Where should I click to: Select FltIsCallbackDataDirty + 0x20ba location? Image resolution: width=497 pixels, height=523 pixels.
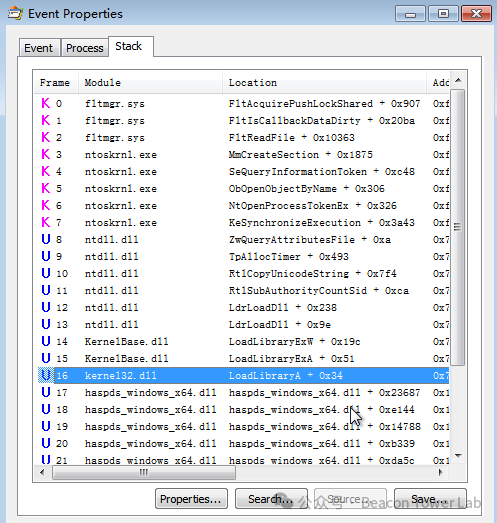tap(322, 120)
